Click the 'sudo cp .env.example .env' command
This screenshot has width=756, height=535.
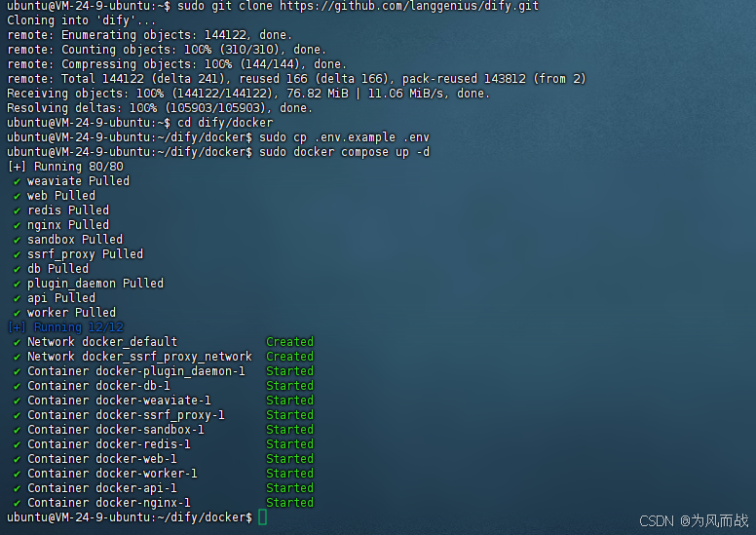tap(344, 137)
